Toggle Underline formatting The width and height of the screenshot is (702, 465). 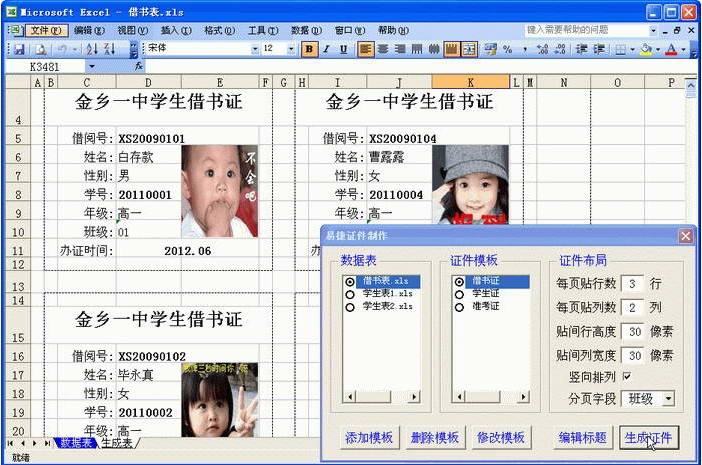point(343,49)
